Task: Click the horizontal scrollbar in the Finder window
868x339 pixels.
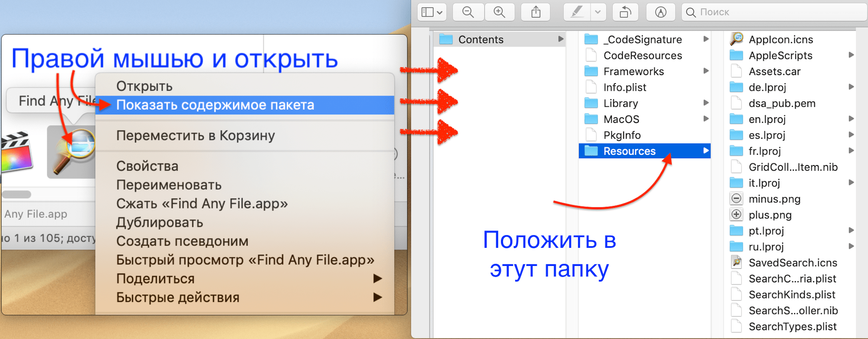Action: point(16,194)
